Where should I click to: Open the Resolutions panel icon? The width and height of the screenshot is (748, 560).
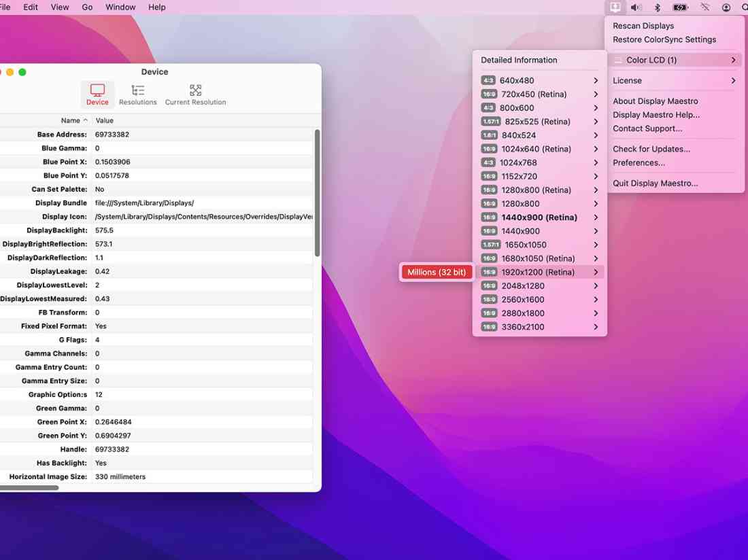pos(137,94)
